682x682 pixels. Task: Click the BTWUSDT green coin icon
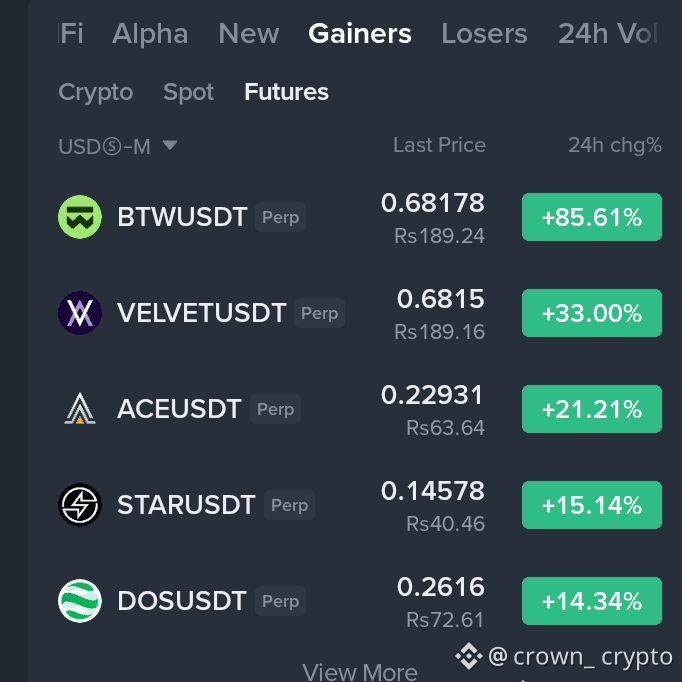pyautogui.click(x=80, y=217)
